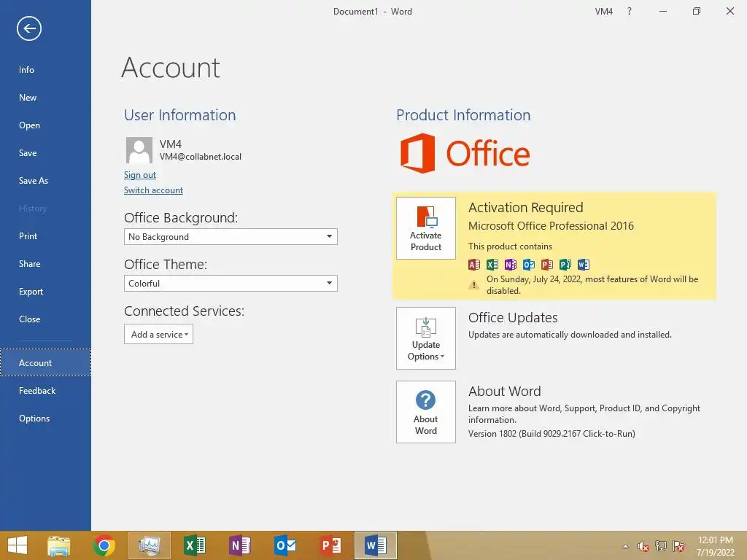
Task: Open PowerPoint from the taskbar
Action: click(330, 545)
